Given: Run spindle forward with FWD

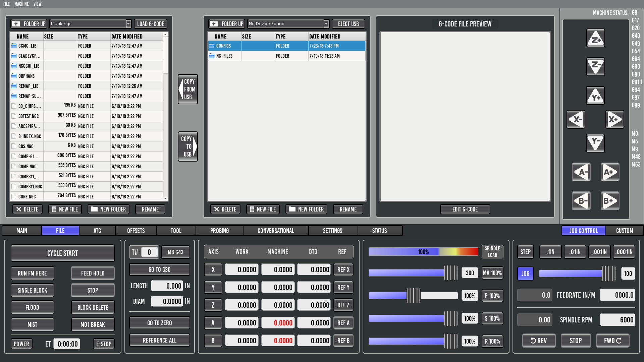Looking at the screenshot, I should [x=612, y=341].
